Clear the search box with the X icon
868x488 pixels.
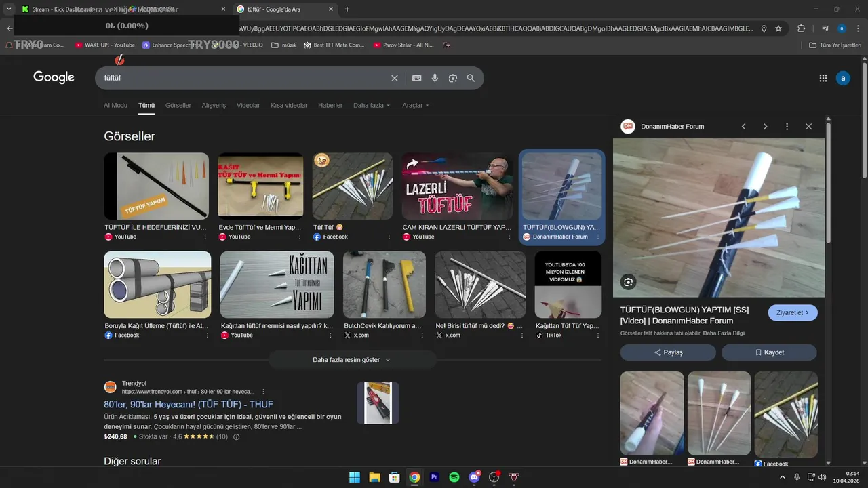click(395, 78)
